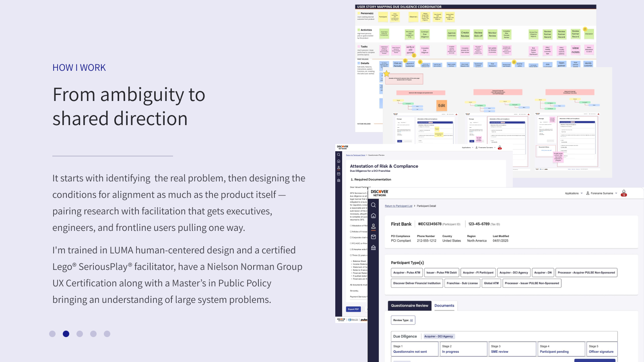644x362 pixels.
Task: Expand Applications dropdown in Participant Detail header
Action: 574,193
